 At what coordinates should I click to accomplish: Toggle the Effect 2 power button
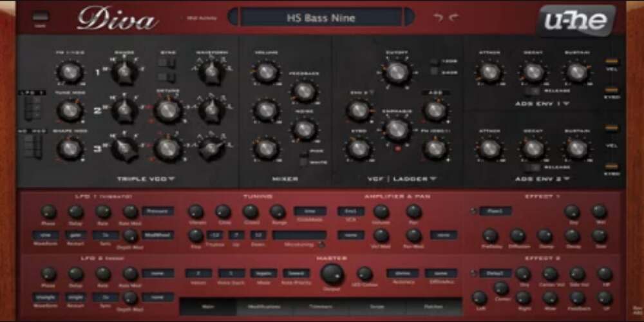coord(473,273)
